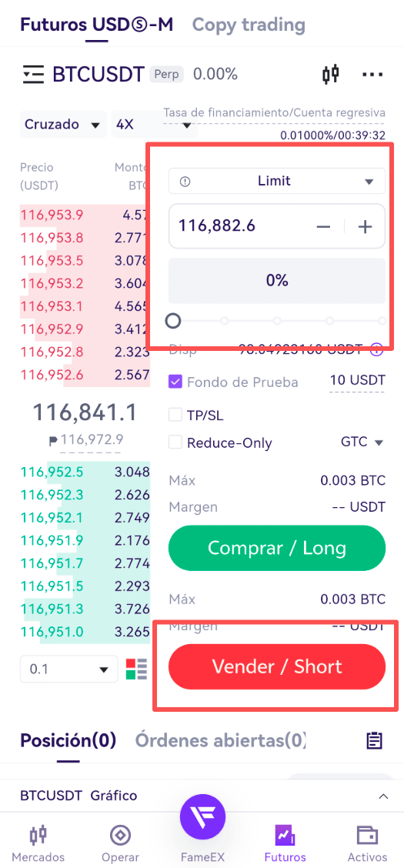Open the GTC time-in-force dropdown

point(362,442)
